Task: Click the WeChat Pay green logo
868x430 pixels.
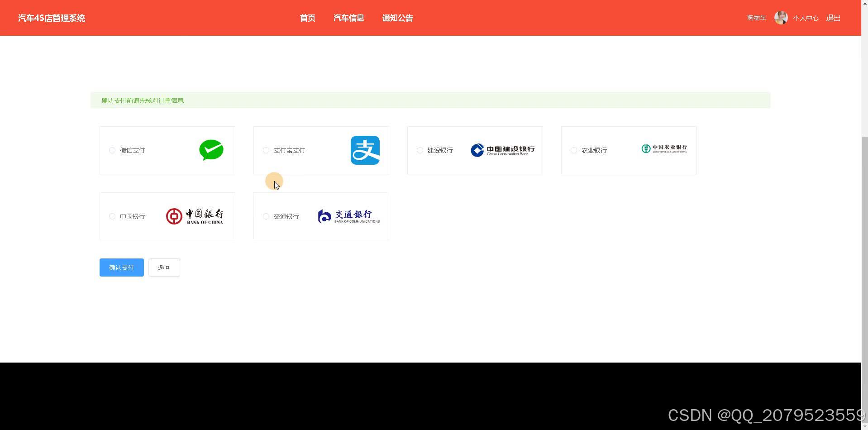Action: [211, 150]
